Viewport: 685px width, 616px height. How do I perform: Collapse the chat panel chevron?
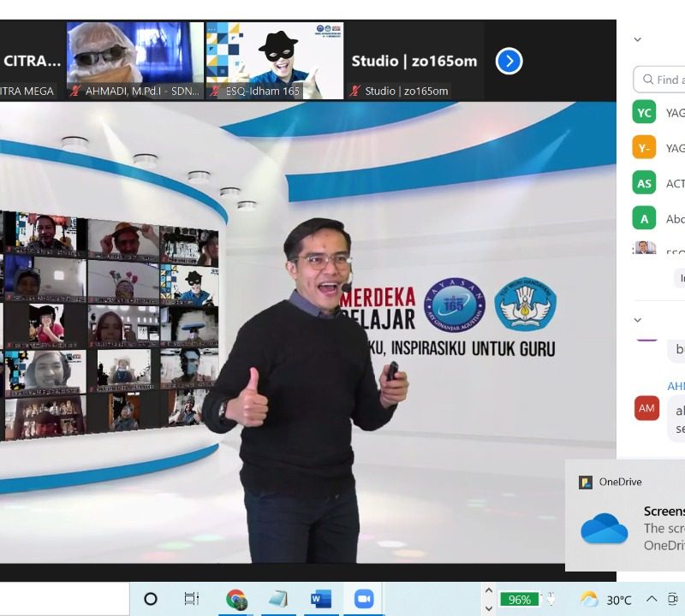pos(637,320)
